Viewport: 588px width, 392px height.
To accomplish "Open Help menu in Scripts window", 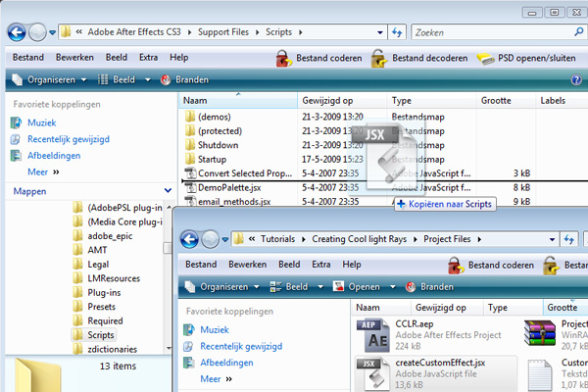I will click(179, 58).
